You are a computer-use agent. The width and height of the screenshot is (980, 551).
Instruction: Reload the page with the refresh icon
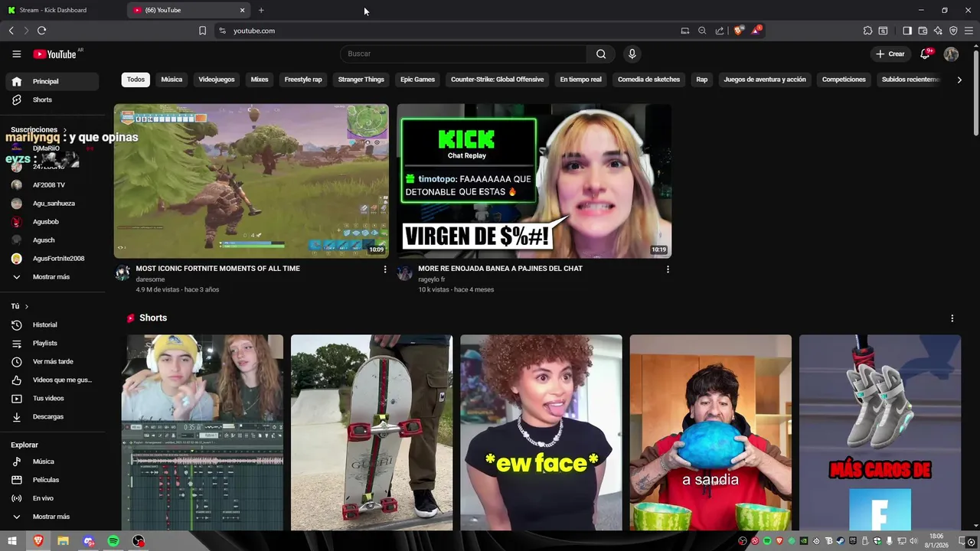point(41,31)
